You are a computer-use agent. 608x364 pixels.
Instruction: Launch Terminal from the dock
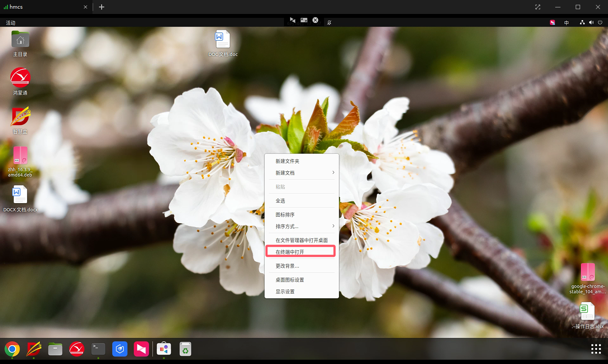tap(98, 349)
